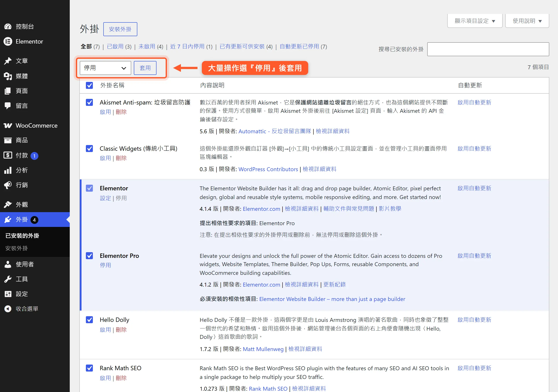Open the 付款 payments icon
The image size is (558, 392).
(x=8, y=155)
